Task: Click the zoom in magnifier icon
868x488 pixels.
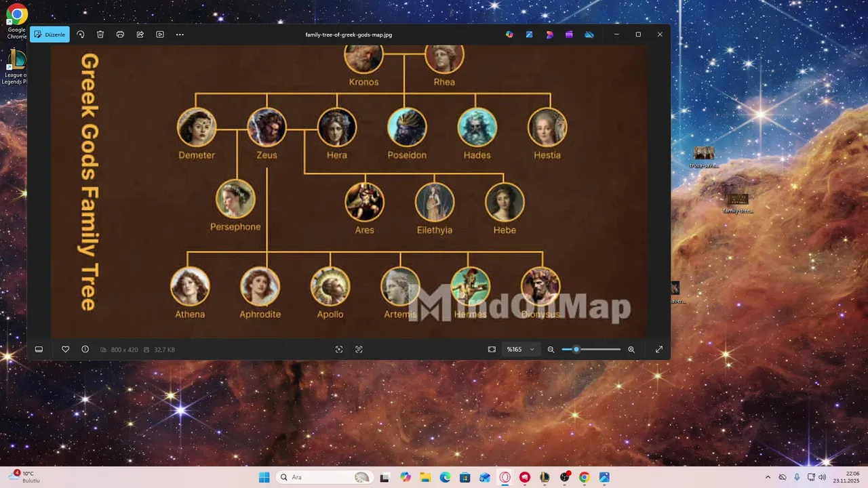Action: click(x=631, y=349)
